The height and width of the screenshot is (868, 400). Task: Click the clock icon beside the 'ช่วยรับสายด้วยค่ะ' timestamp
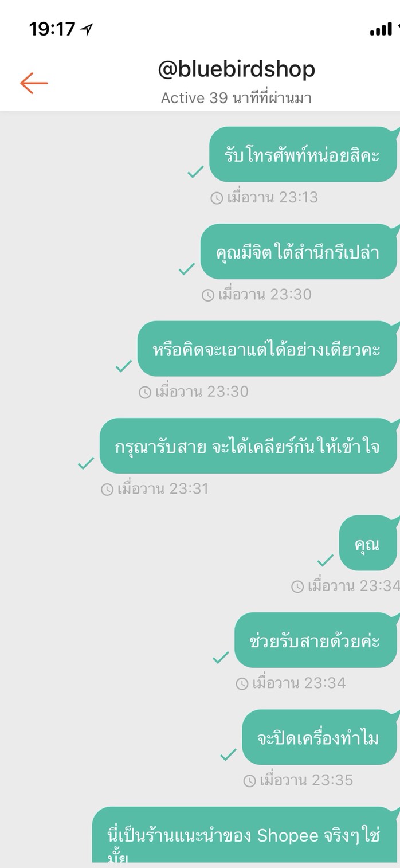[x=242, y=683]
